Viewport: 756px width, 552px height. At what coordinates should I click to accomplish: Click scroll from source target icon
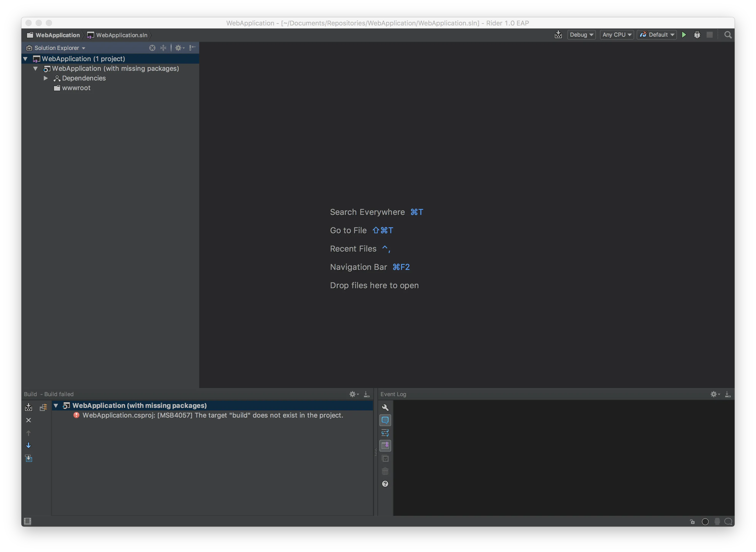[152, 48]
